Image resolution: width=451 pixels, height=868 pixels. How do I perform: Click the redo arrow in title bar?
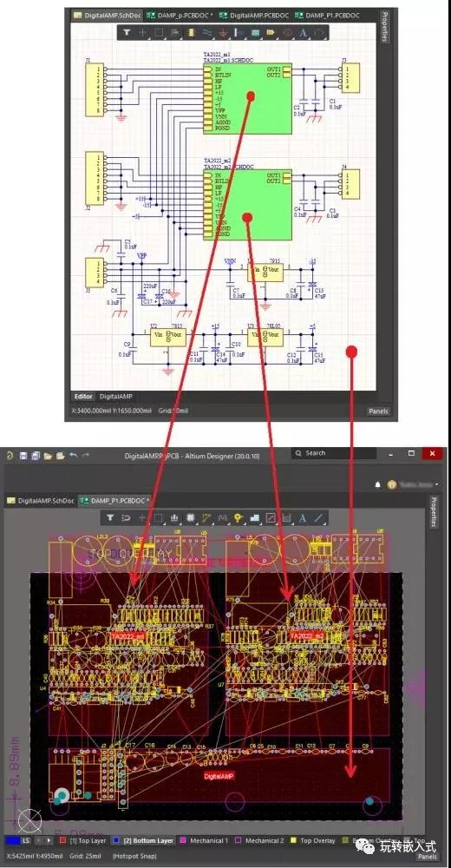(85, 455)
